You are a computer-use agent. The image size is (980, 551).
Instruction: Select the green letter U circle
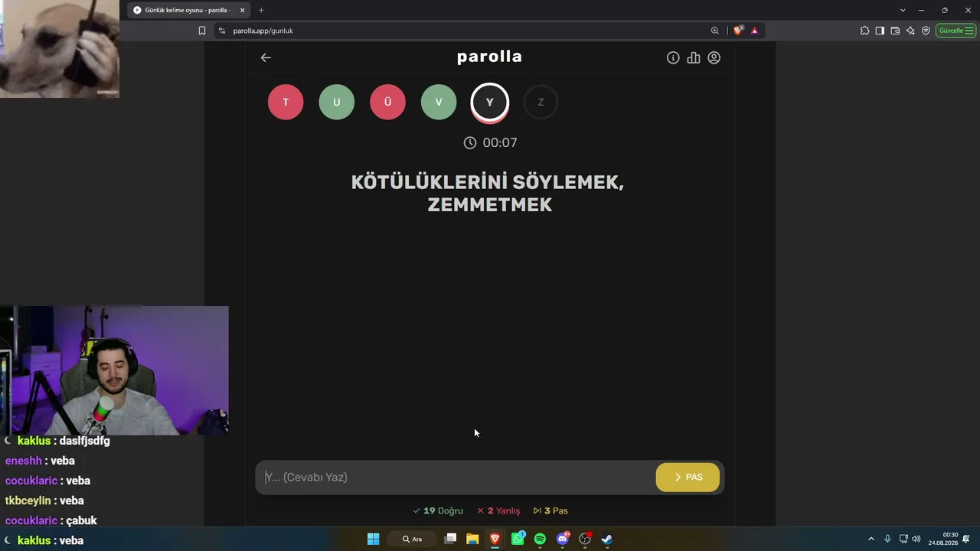coord(337,102)
